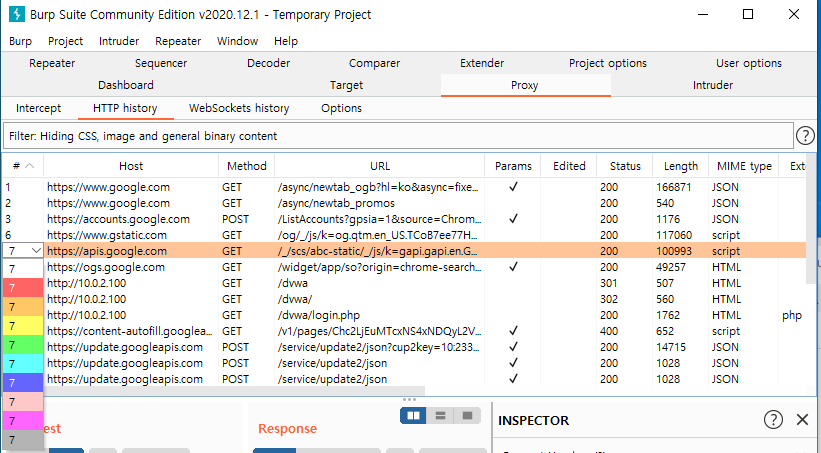Open the Intercept sub-tab
The height and width of the screenshot is (453, 821).
[38, 108]
